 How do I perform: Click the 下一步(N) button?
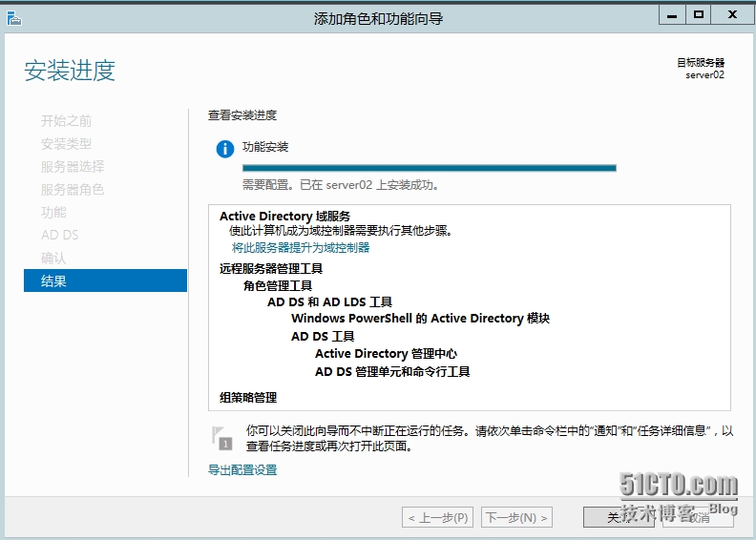pyautogui.click(x=516, y=517)
